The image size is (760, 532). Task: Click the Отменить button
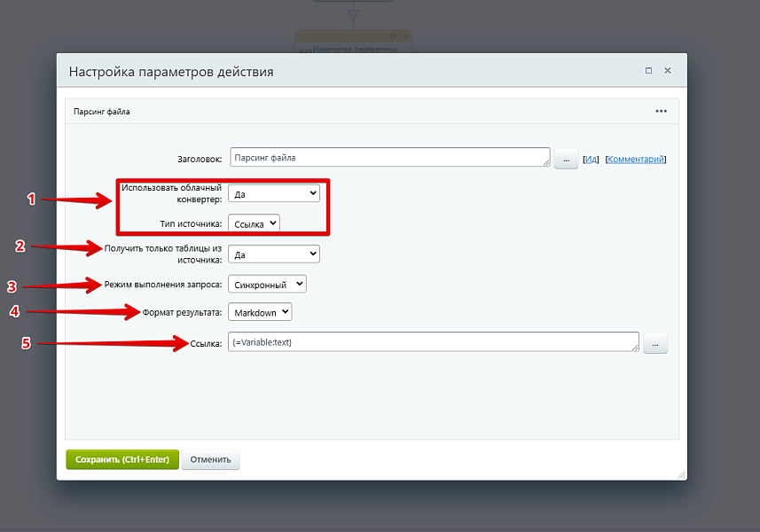[x=210, y=459]
